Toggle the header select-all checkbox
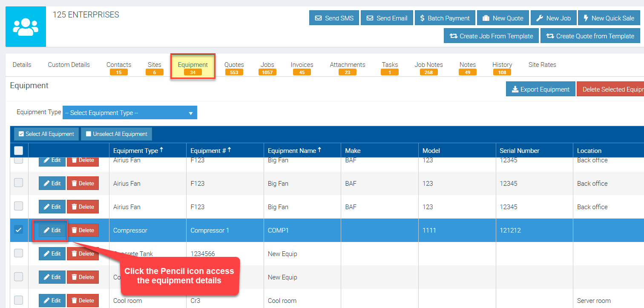644x308 pixels. click(x=19, y=150)
